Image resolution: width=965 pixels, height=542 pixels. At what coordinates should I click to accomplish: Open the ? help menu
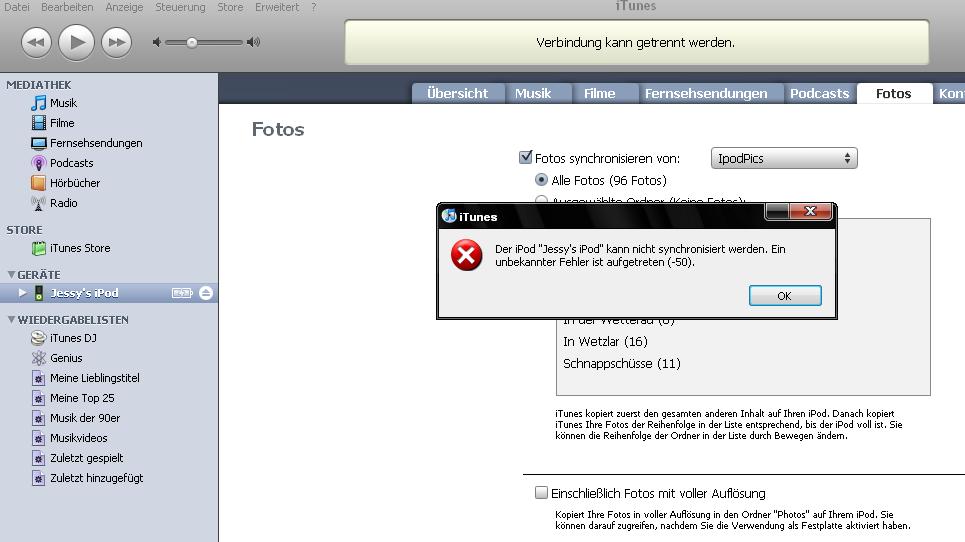[x=313, y=7]
